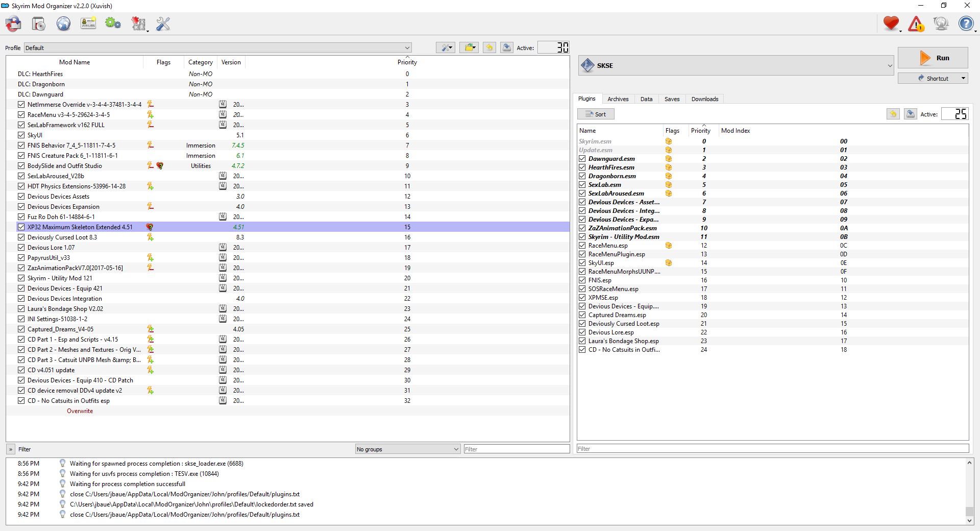The height and width of the screenshot is (531, 980).
Task: Launch the Nexus globe browser icon
Action: click(64, 23)
